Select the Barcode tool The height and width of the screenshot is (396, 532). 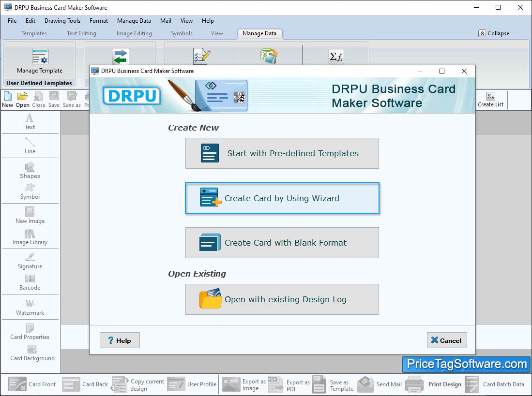coord(30,282)
